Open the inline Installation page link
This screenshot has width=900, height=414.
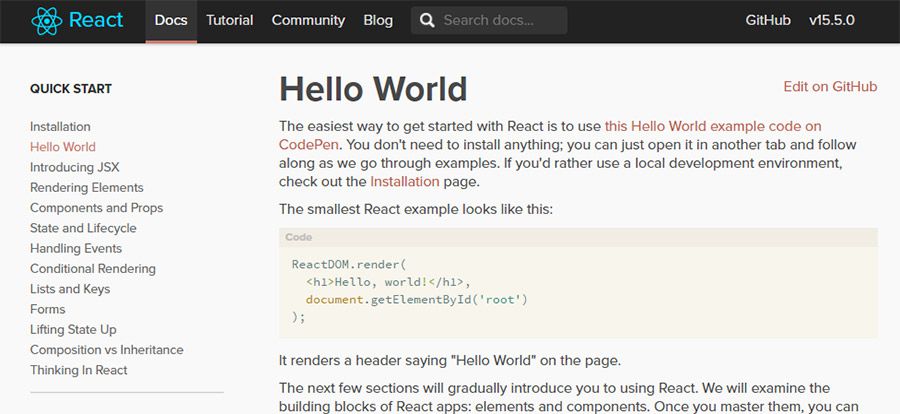[x=405, y=181]
